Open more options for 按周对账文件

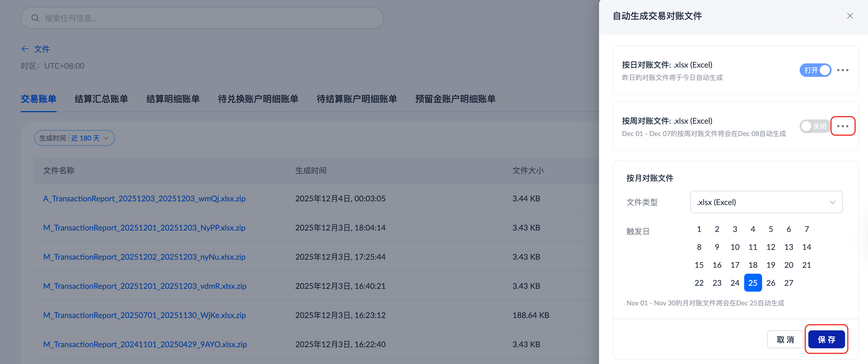point(843,126)
